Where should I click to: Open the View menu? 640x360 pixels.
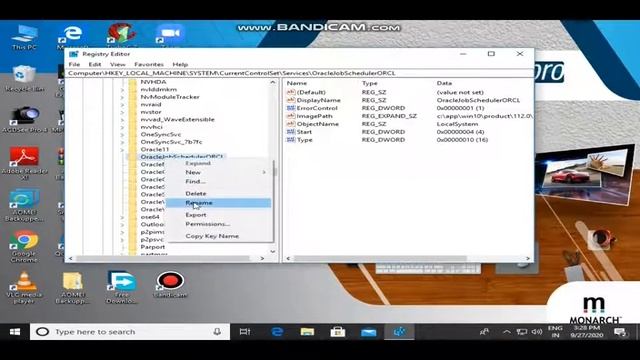[x=118, y=64]
